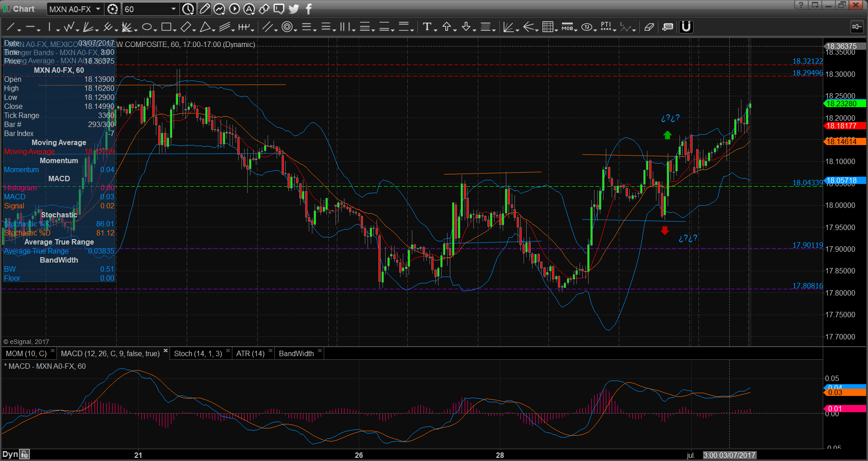Click the trade arrows icon
Screen dimensions: 868x461
tap(264, 9)
